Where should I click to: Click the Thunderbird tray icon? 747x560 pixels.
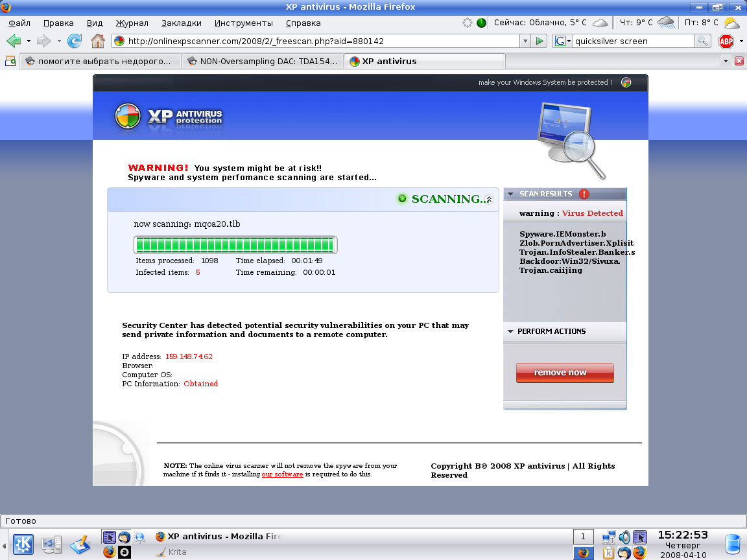click(x=624, y=552)
